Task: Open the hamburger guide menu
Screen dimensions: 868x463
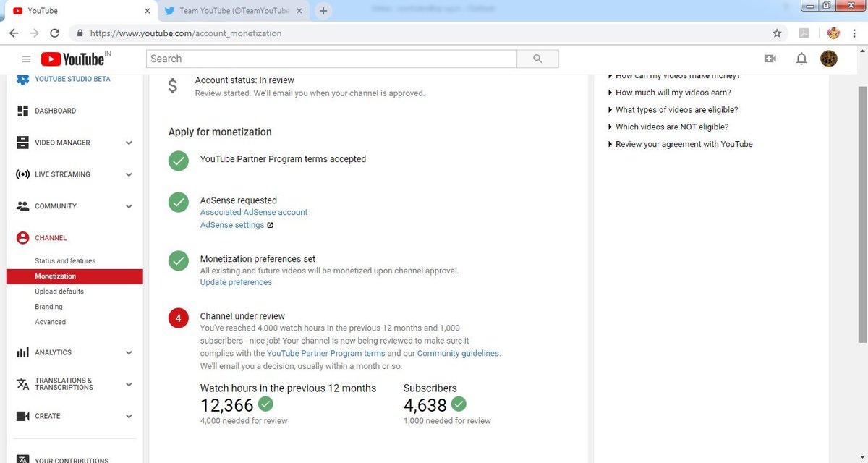Action: click(x=27, y=59)
